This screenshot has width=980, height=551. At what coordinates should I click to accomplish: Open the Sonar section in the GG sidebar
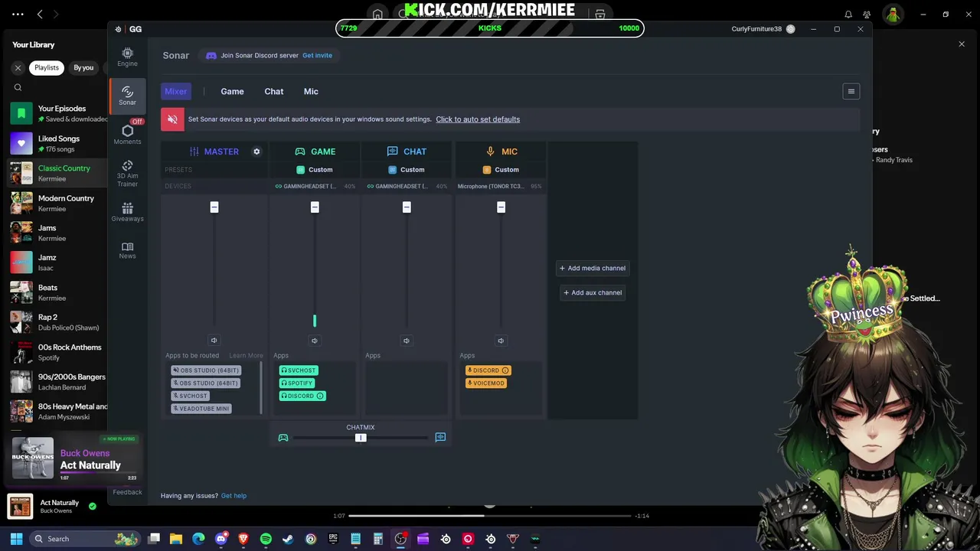click(x=127, y=96)
